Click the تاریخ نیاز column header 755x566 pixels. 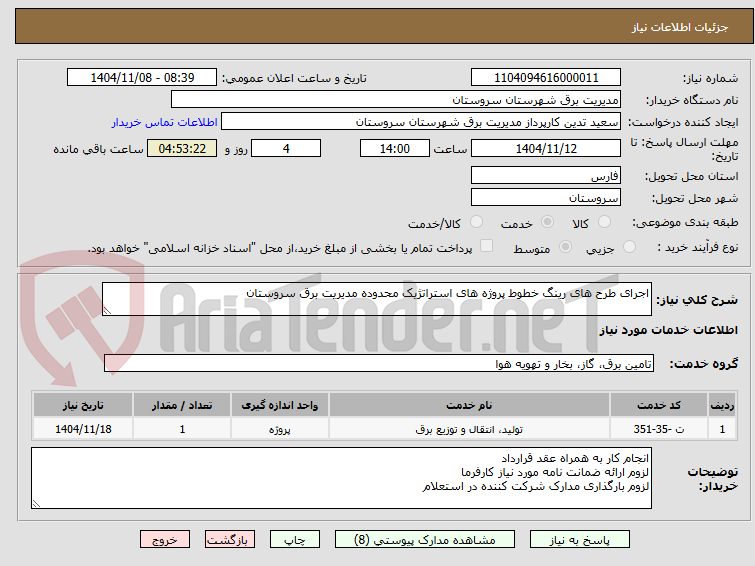(83, 405)
